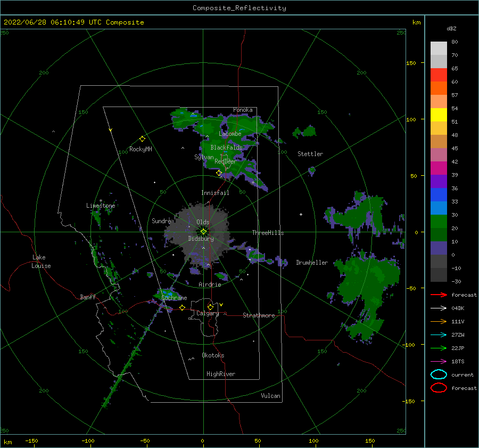
Task: Select the white 04DK arrow in legend
Action: 439,308
